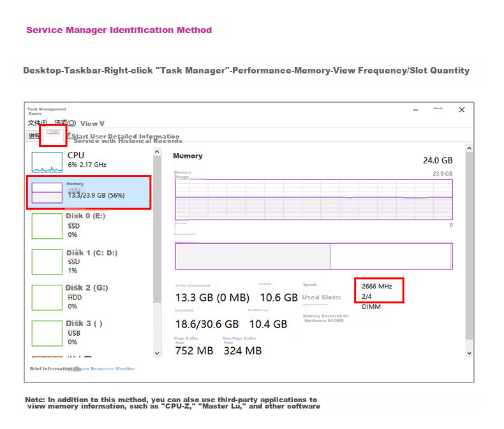504x429 pixels.
Task: Click the 18.6/30.6 GB committed value
Action: coord(207,324)
